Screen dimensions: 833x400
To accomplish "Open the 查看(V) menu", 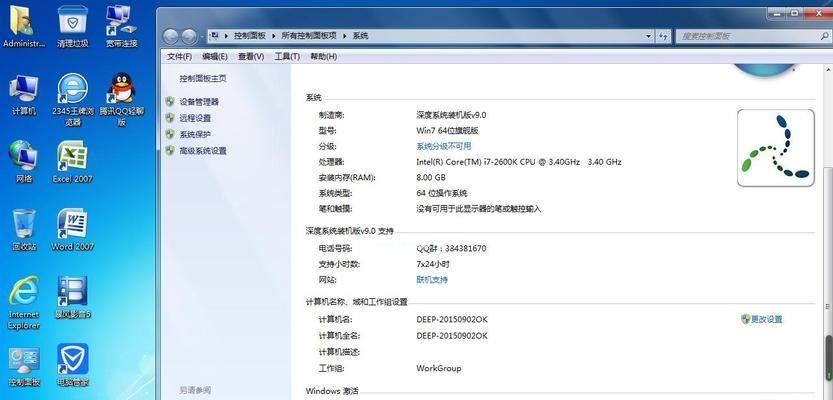I will pos(251,56).
